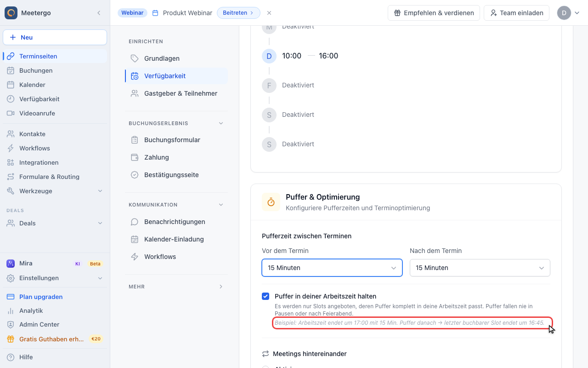Expand the Mehr section

point(176,287)
